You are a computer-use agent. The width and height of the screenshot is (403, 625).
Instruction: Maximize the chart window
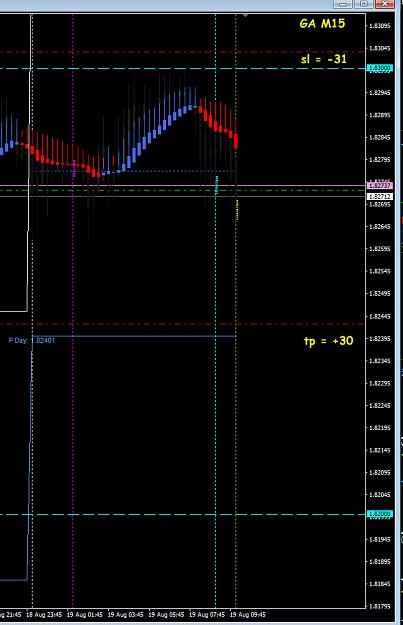[363, 4]
